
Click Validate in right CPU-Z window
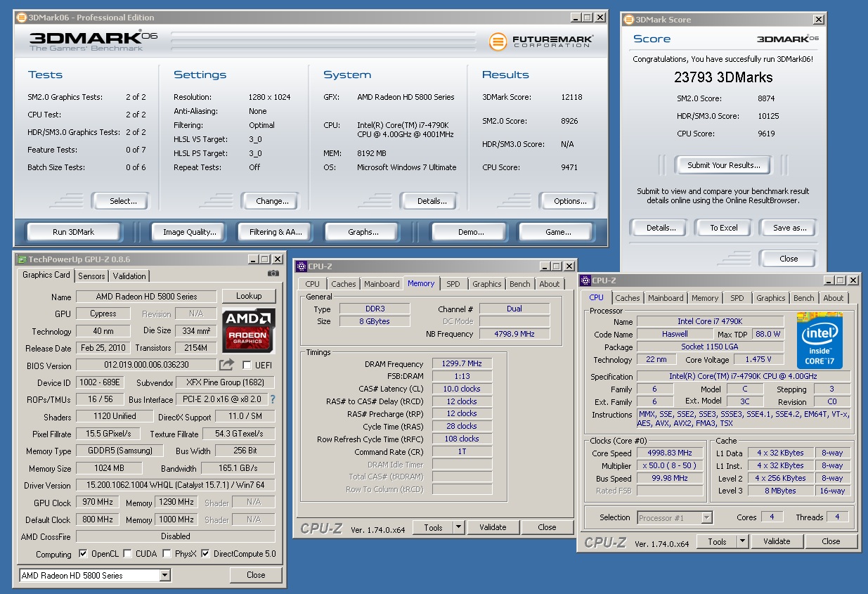777,541
